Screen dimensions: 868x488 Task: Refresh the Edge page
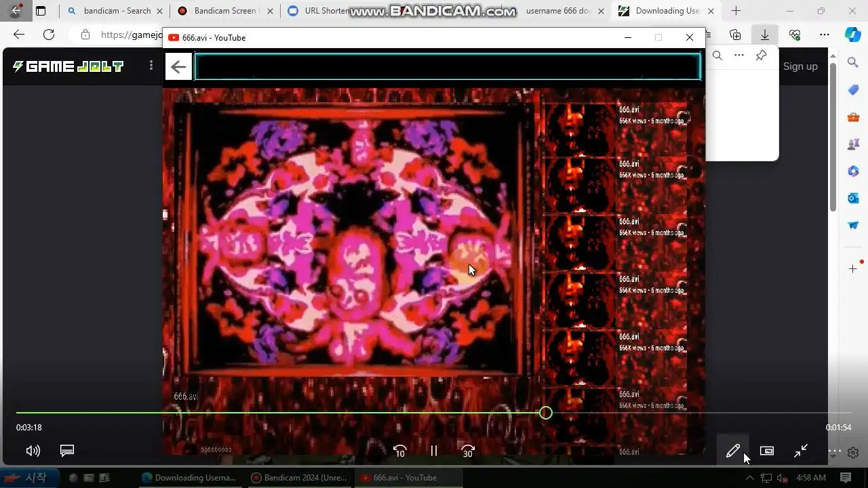point(49,35)
